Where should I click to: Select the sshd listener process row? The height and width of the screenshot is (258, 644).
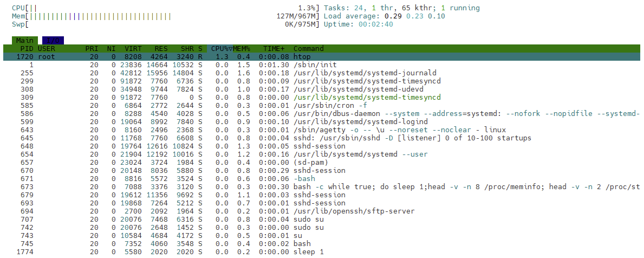[x=322, y=138]
